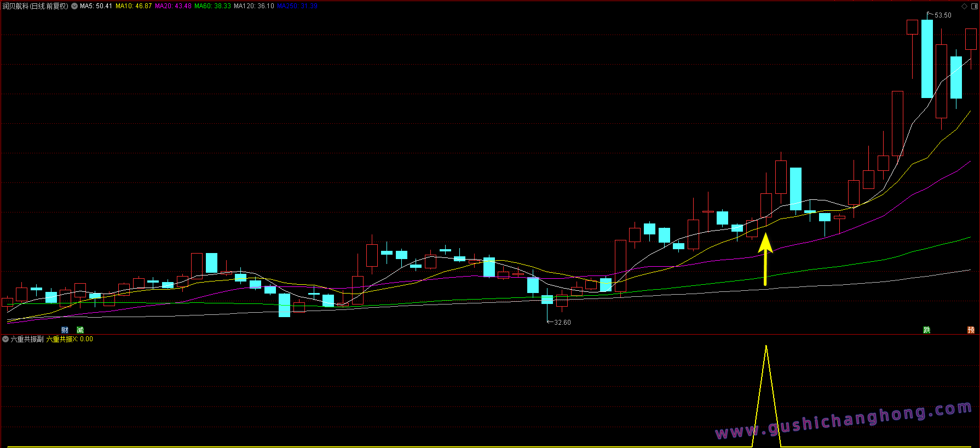
Task: Select the yellow MA10 legend label
Action: (134, 6)
